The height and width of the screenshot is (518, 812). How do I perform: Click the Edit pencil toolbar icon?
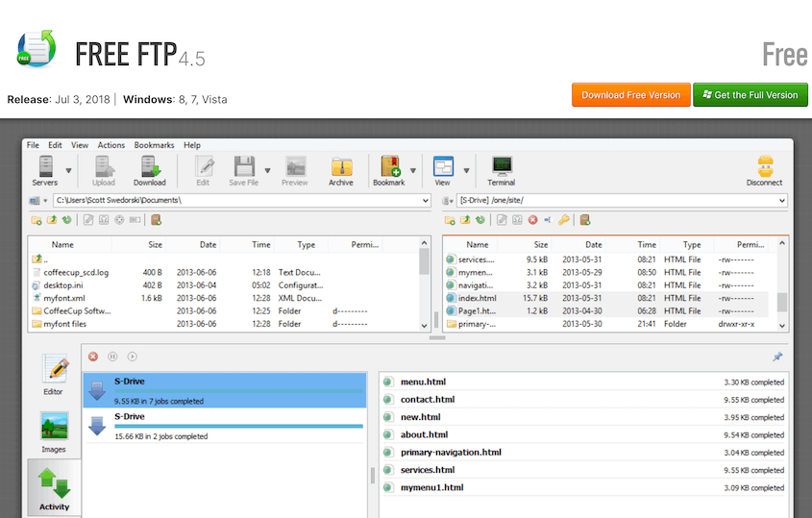coord(204,171)
